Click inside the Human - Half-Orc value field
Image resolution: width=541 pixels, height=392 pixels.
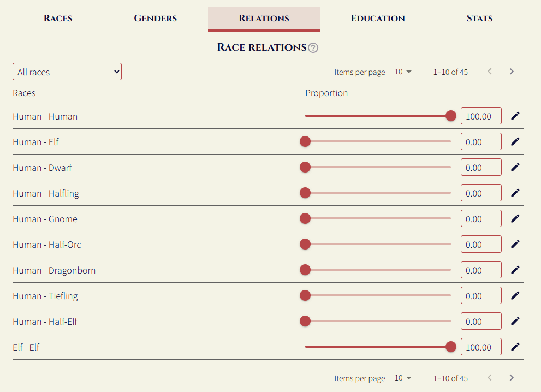(481, 244)
